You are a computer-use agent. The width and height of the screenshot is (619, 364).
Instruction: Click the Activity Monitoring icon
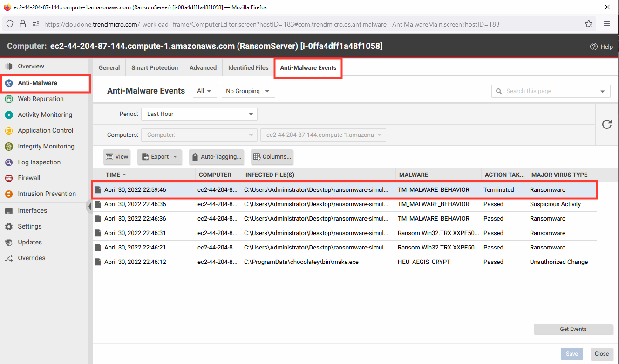tap(9, 115)
